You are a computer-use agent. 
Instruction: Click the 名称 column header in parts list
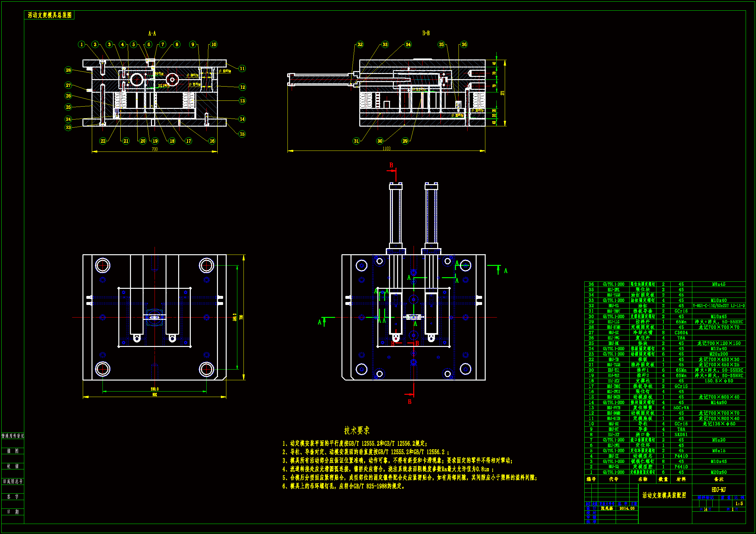coord(643,479)
